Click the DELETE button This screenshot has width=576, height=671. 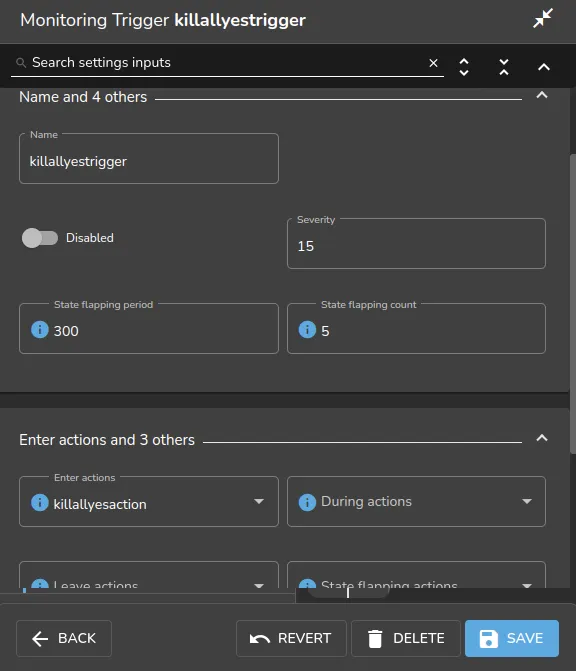(x=406, y=638)
